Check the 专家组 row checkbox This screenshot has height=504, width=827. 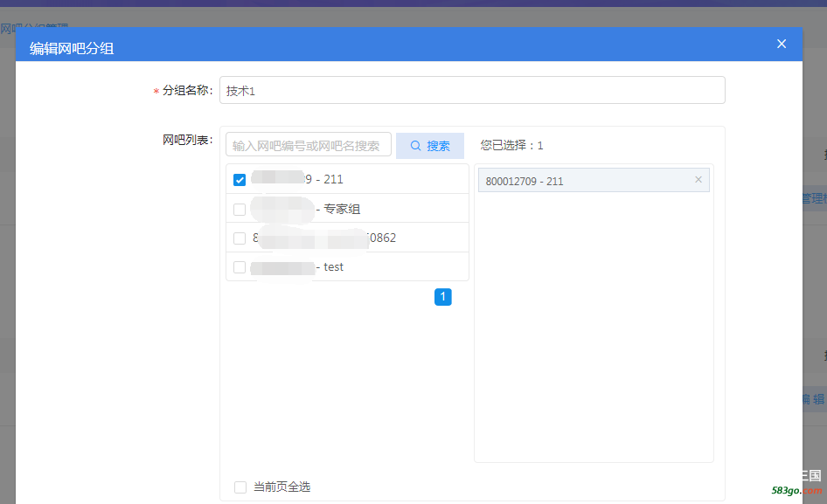240,210
